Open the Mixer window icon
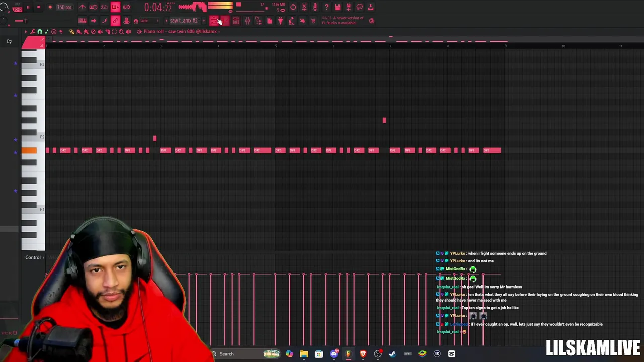Image resolution: width=644 pixels, height=362 pixels. point(247,21)
